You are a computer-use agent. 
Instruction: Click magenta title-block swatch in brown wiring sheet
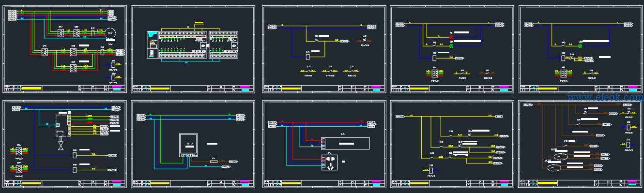point(632,181)
